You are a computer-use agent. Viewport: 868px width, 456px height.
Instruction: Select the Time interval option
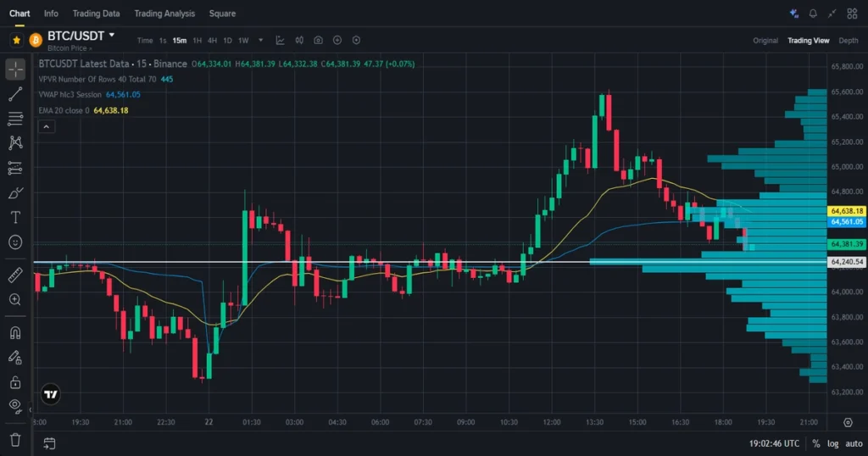tap(145, 41)
